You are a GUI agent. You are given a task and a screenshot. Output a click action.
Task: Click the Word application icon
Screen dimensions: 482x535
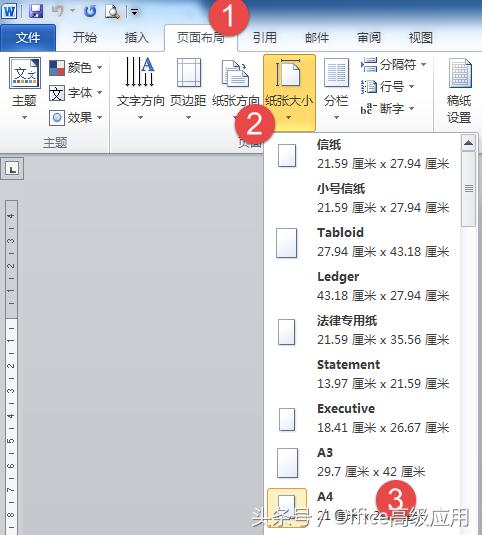[9, 11]
